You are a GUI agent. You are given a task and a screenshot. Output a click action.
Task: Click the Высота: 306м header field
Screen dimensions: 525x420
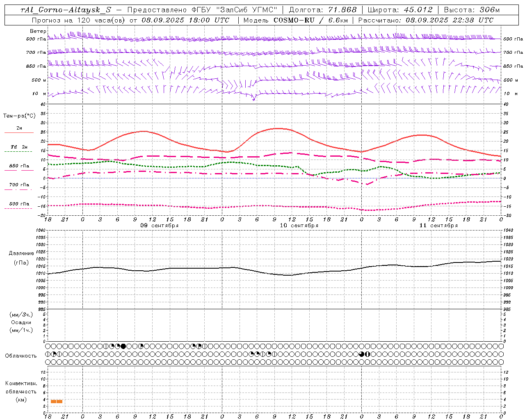[472, 10]
